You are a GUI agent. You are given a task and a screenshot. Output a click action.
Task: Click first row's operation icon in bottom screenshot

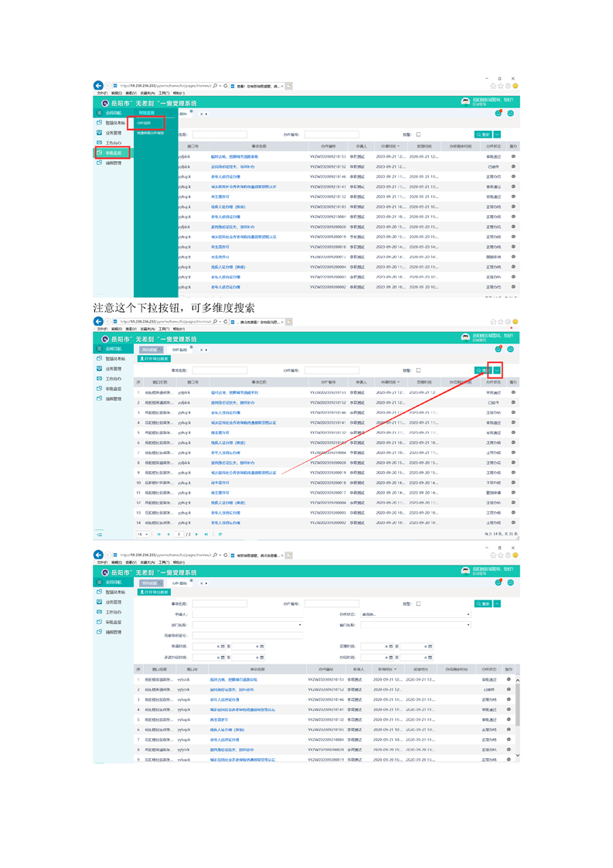tap(509, 678)
